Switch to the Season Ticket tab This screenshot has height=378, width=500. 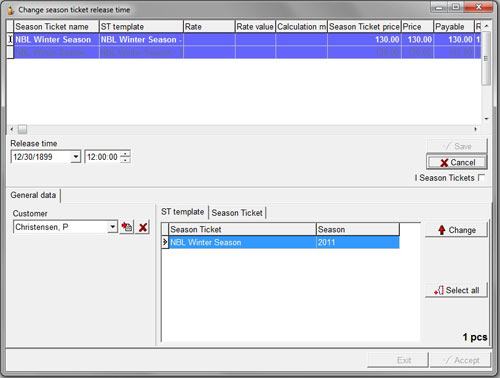pyautogui.click(x=237, y=213)
